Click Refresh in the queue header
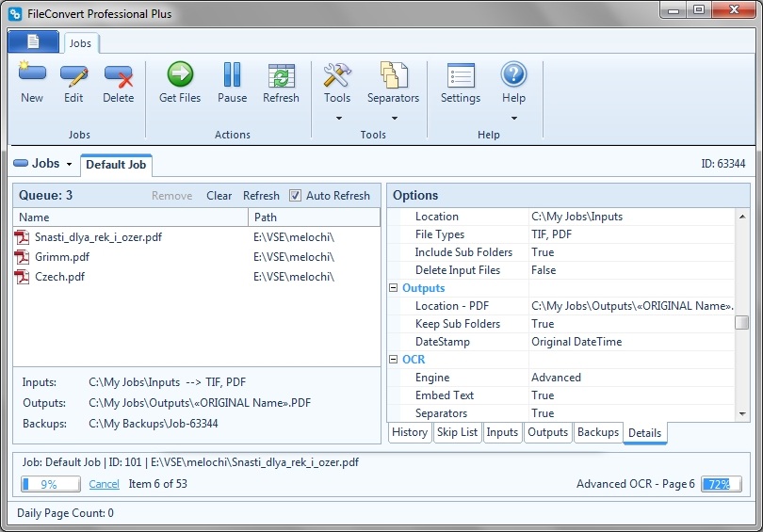 click(x=261, y=196)
